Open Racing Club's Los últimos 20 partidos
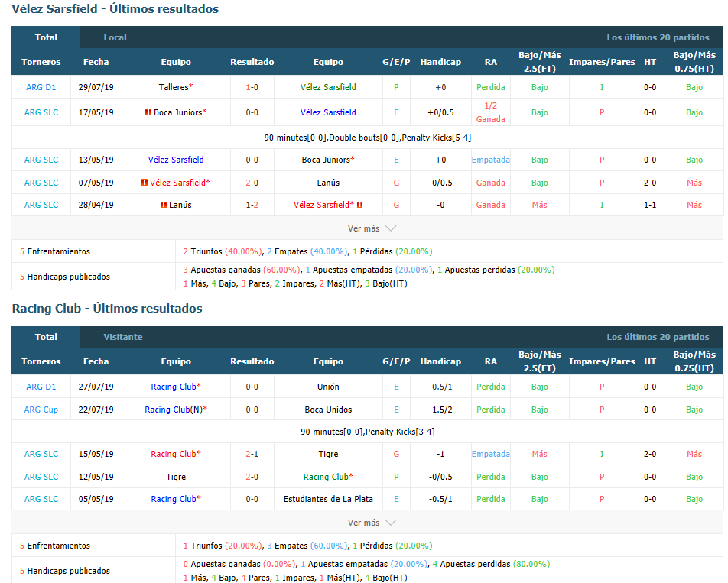The width and height of the screenshot is (728, 583). click(x=658, y=337)
